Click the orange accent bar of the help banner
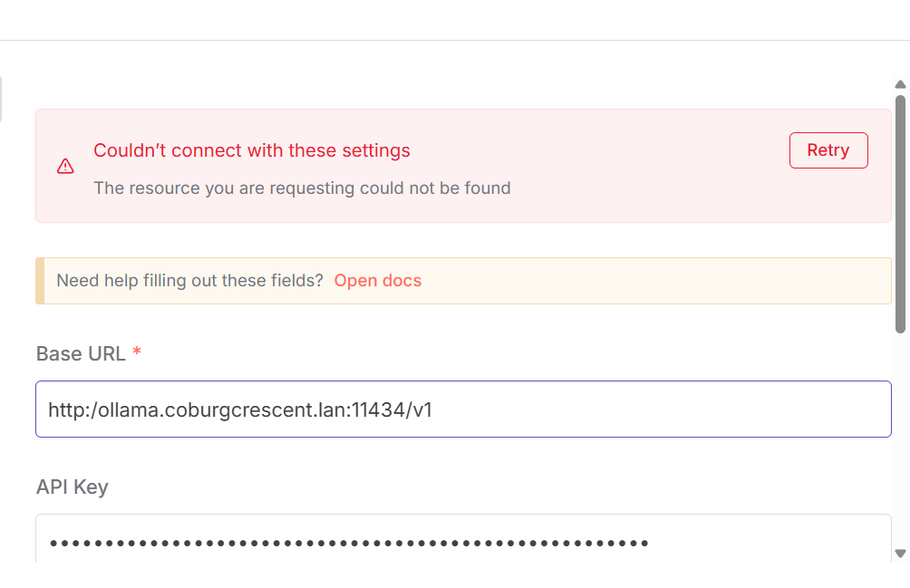 coord(40,281)
